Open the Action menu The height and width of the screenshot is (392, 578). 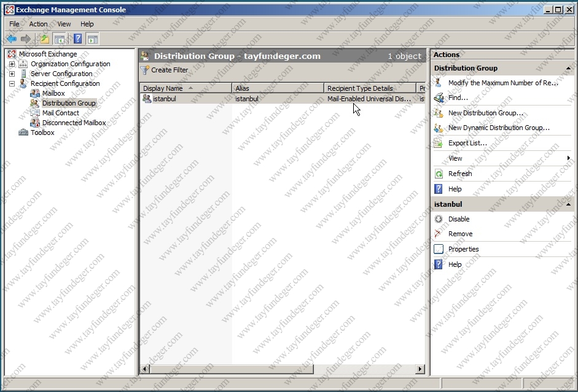click(38, 24)
